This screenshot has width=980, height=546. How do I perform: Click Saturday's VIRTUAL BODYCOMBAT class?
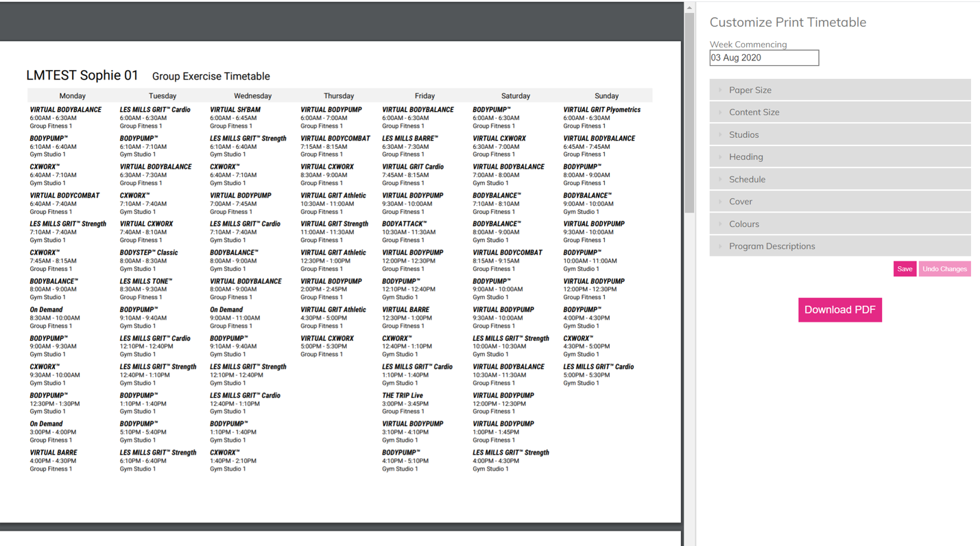[507, 261]
